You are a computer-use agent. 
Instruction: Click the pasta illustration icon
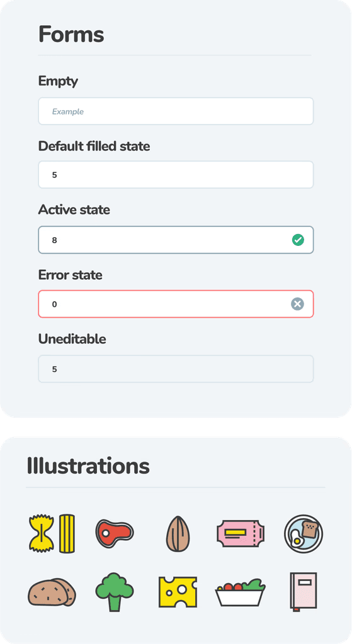click(x=52, y=533)
